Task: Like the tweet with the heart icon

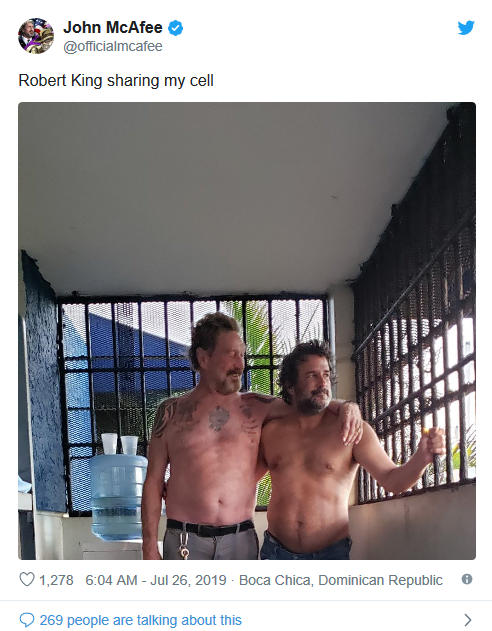Action: coord(27,579)
